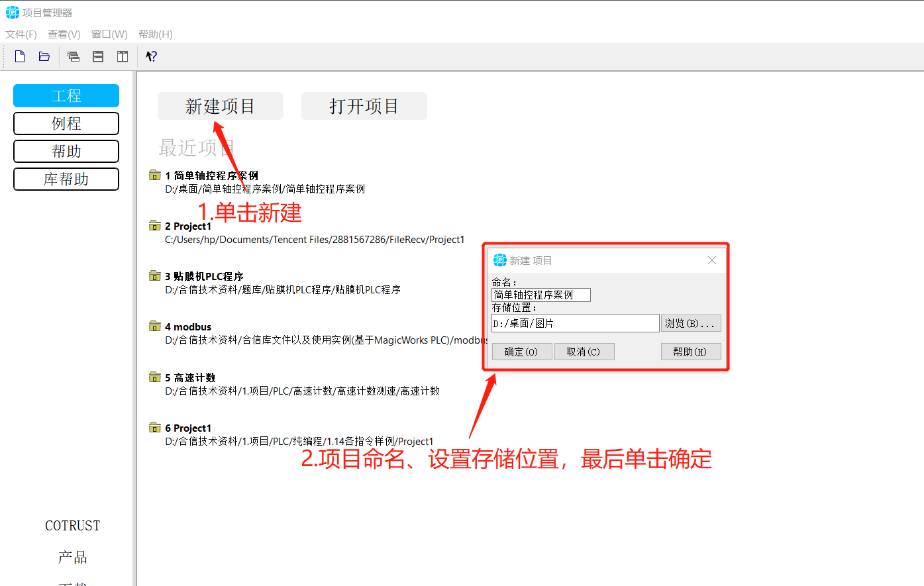This screenshot has width=924, height=586.
Task: Click the vertical split view toolbar icon
Action: (122, 56)
